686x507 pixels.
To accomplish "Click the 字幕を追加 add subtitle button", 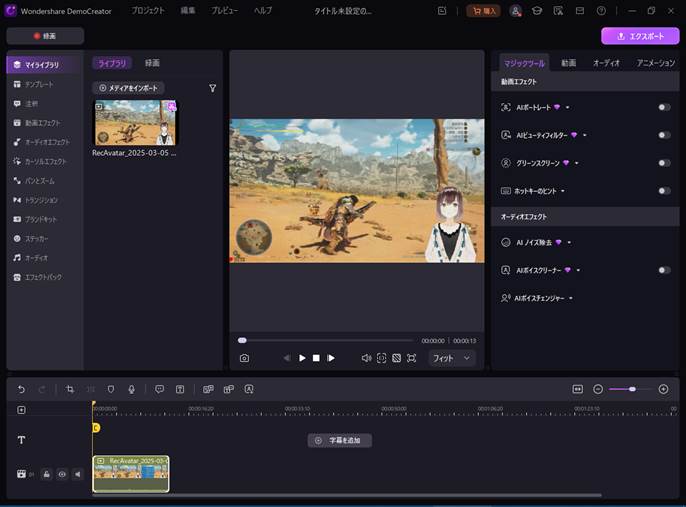I will tap(340, 441).
